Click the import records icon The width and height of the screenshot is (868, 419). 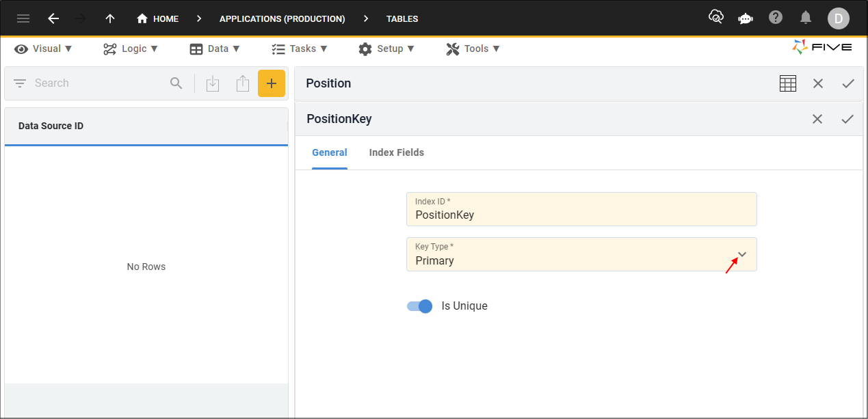coord(213,83)
